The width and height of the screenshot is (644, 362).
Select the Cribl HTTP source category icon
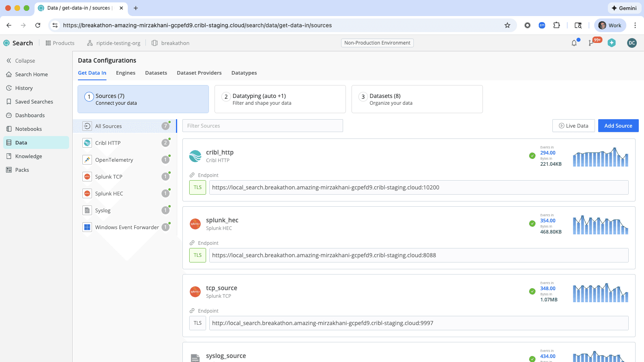coord(87,142)
